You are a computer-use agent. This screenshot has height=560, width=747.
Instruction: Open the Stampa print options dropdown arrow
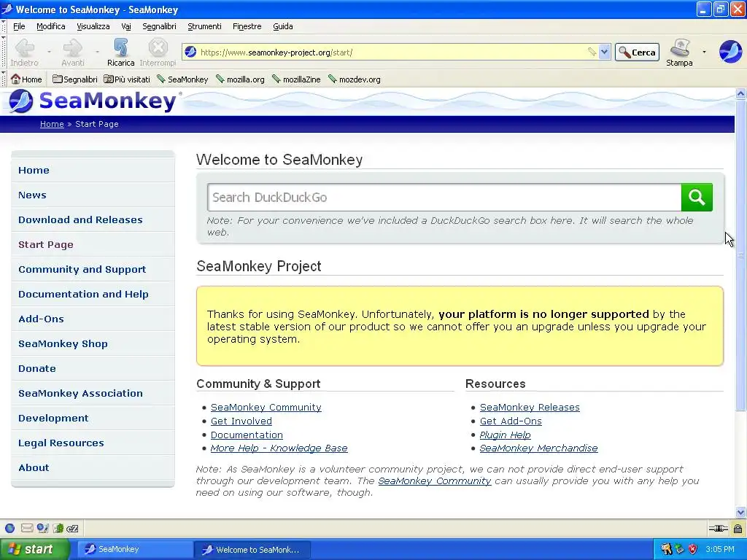point(704,52)
